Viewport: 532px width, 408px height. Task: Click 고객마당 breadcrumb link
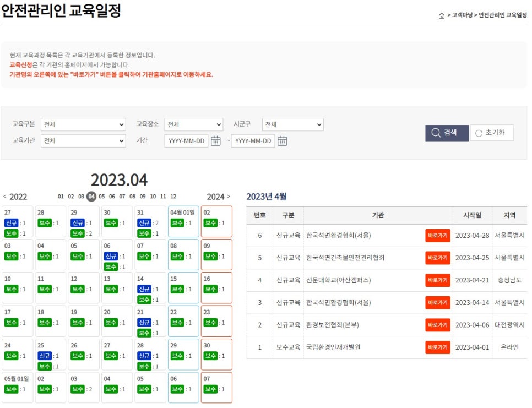click(x=462, y=15)
